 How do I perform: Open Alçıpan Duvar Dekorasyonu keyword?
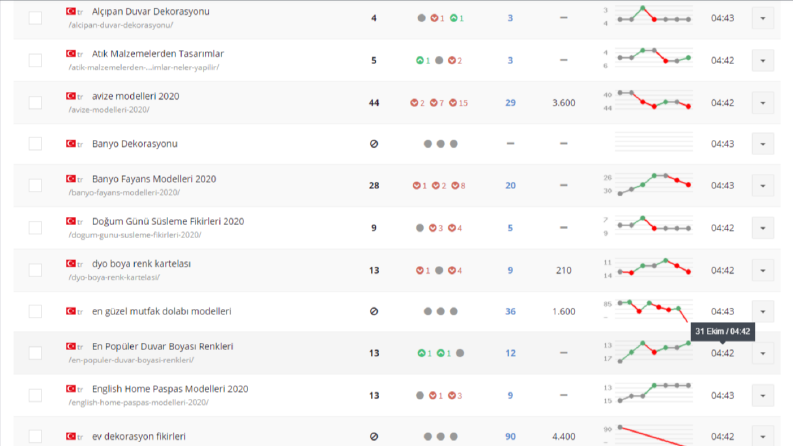click(151, 12)
